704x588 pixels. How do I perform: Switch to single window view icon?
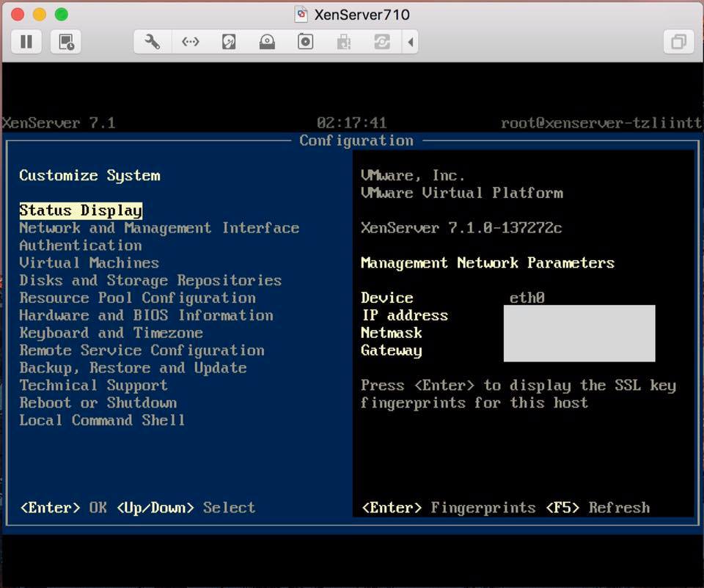[x=678, y=43]
